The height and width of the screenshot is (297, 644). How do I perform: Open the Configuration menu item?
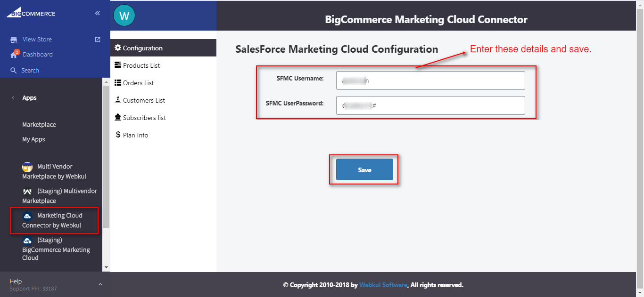(x=163, y=48)
